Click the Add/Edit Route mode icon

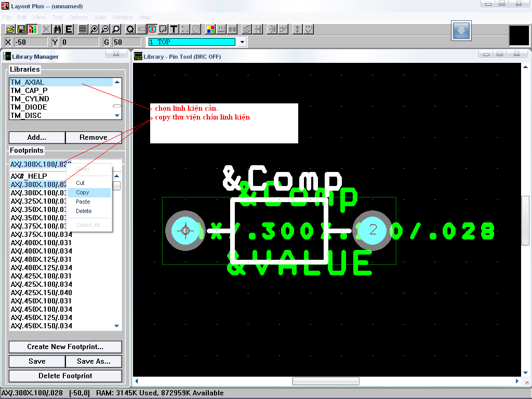283,30
